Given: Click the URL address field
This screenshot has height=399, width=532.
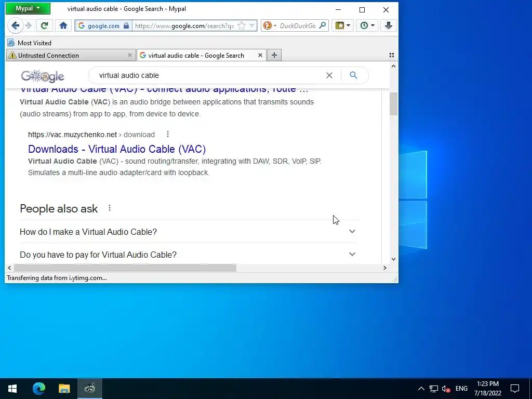Looking at the screenshot, I should click(x=184, y=26).
